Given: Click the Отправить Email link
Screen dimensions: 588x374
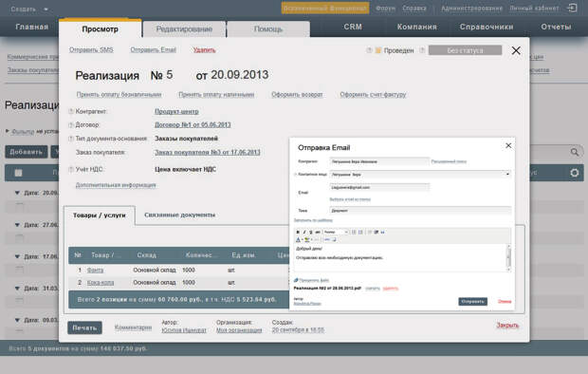Looking at the screenshot, I should (153, 49).
